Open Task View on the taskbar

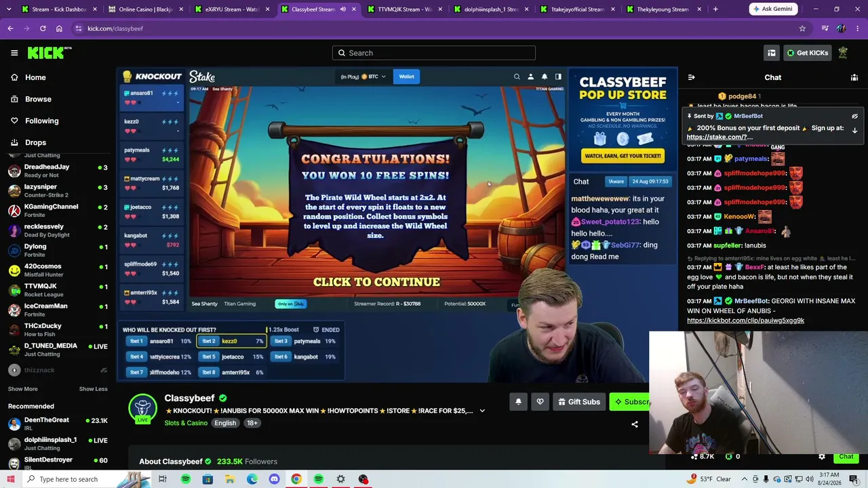tap(163, 479)
